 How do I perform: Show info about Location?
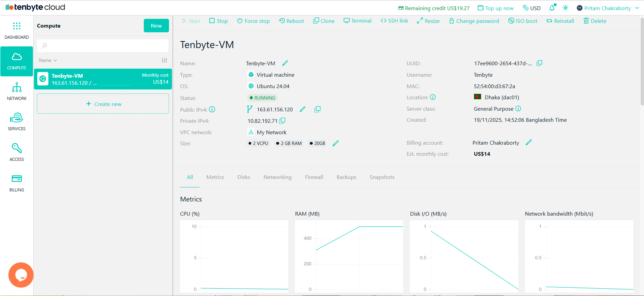pos(433,97)
